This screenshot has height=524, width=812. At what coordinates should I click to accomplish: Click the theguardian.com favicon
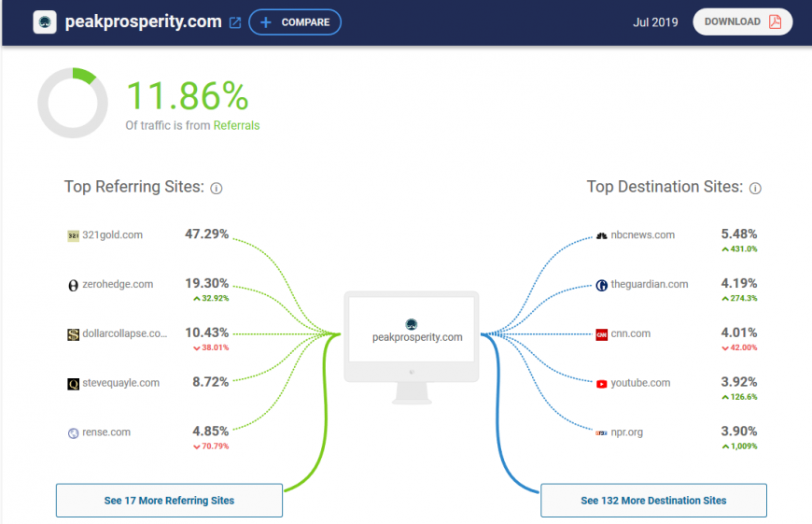tap(601, 285)
